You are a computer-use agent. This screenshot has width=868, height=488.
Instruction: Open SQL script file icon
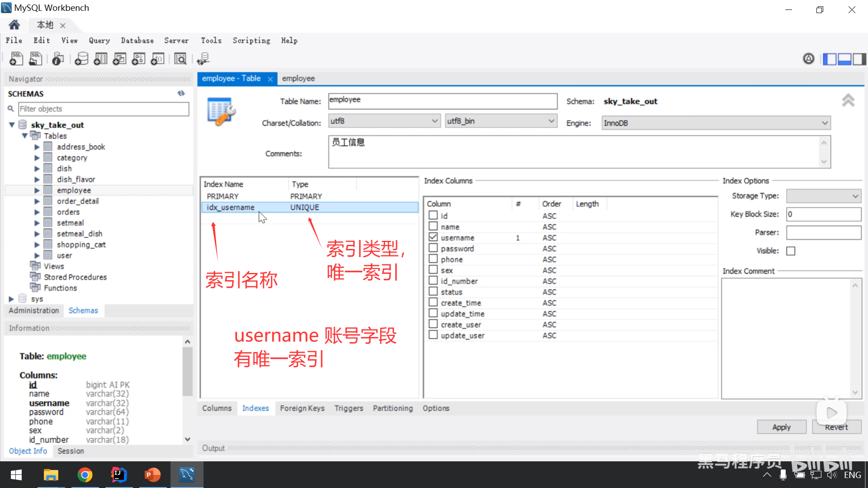pyautogui.click(x=35, y=59)
